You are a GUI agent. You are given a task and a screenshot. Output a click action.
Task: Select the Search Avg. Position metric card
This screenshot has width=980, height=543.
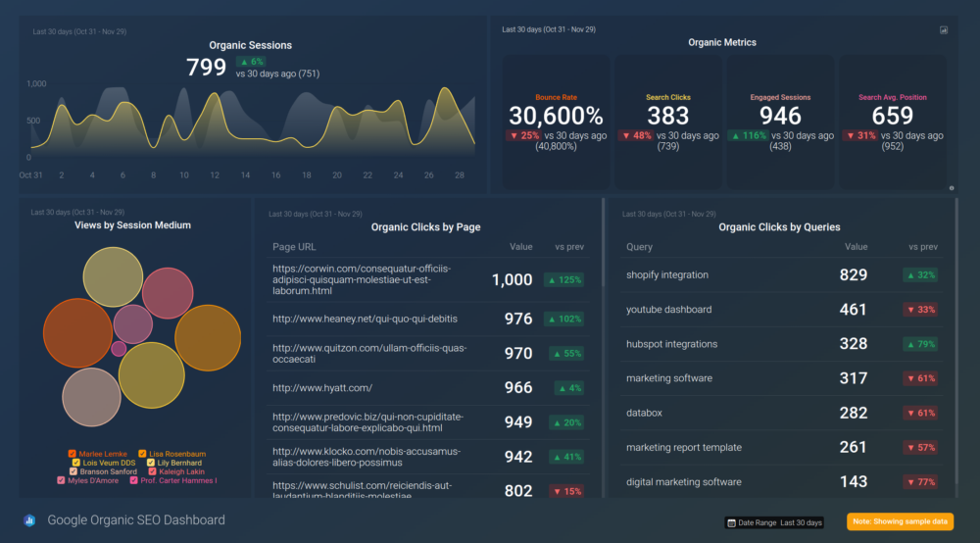click(892, 121)
